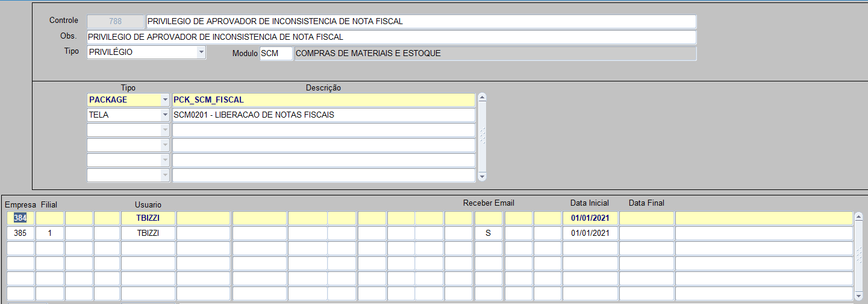Click the empty Filial cell in the 384 row

coord(50,218)
